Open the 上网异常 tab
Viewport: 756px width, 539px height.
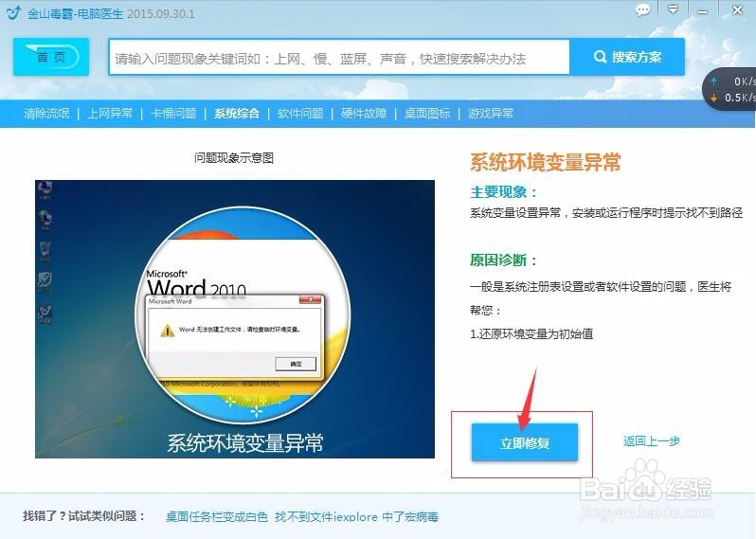click(111, 114)
